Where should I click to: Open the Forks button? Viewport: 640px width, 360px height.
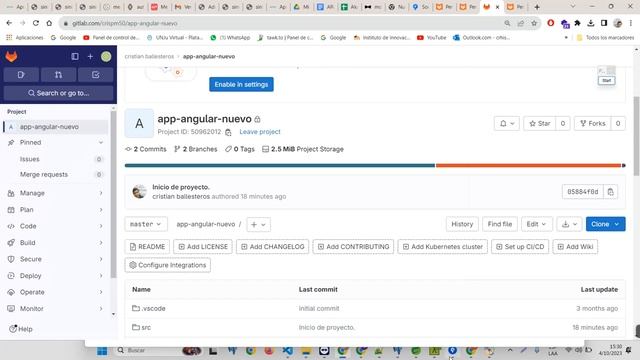593,123
